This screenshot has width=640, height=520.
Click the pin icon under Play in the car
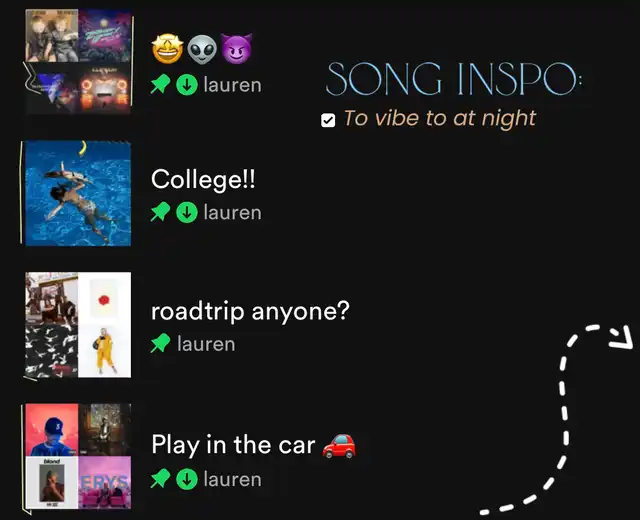[x=160, y=478]
